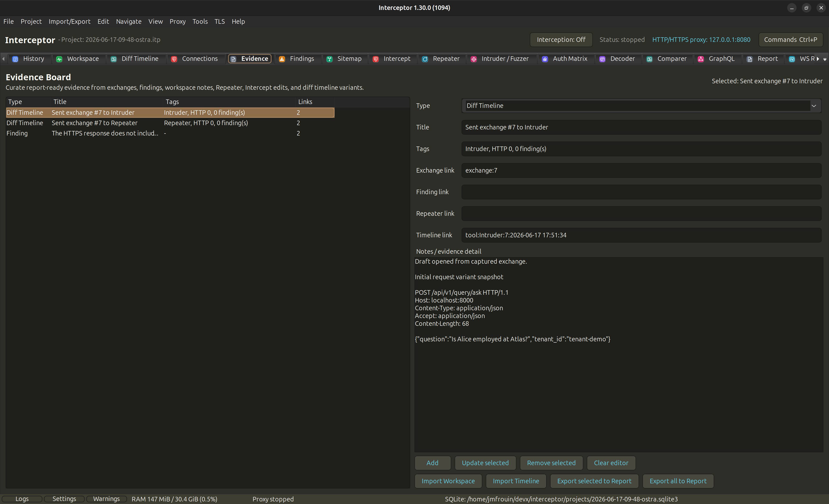
Task: Open the File menu
Action: 8,22
